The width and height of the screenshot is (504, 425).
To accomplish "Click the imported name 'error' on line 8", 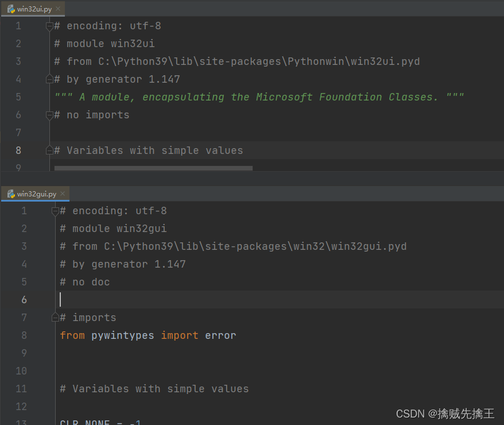I will tap(220, 335).
